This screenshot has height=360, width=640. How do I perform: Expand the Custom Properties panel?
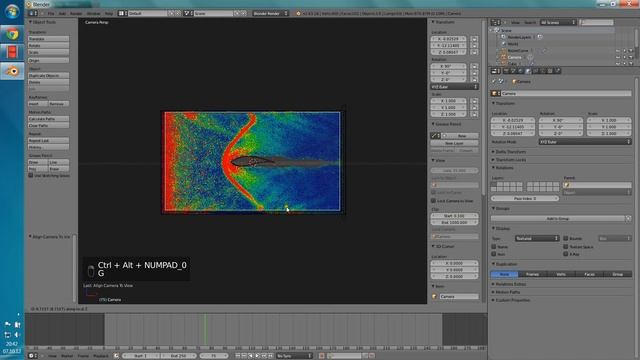pos(513,300)
